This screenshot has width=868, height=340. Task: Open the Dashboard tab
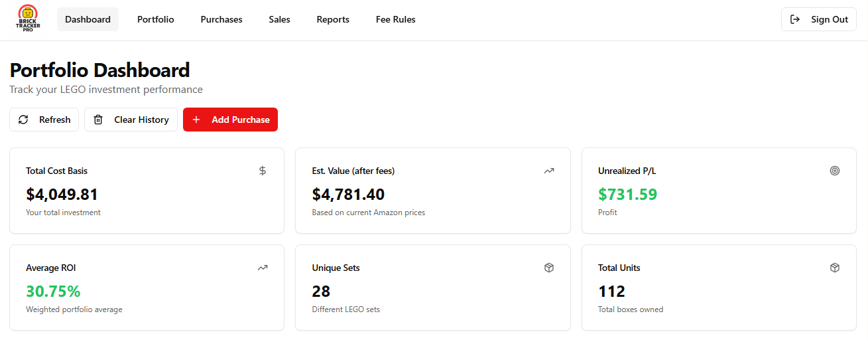point(88,19)
